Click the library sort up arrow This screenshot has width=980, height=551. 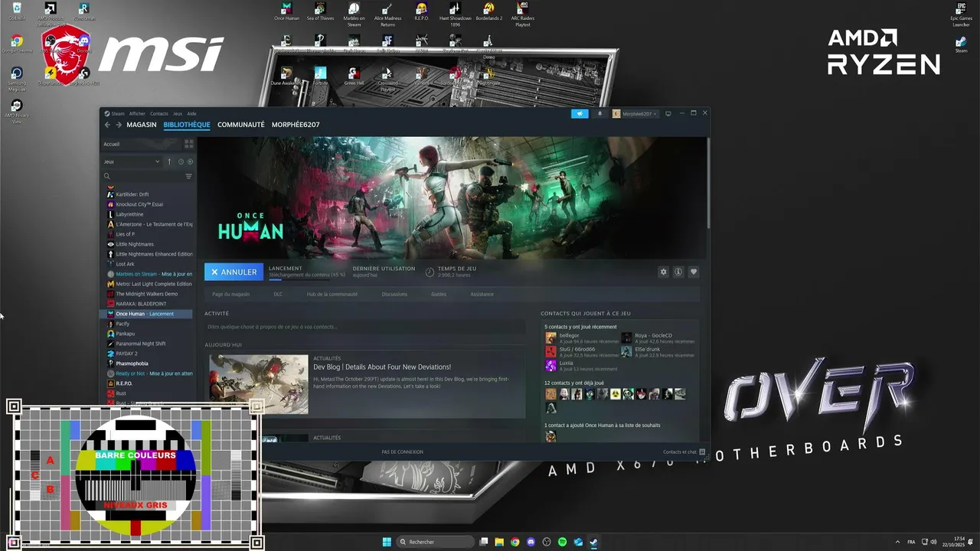coord(169,161)
